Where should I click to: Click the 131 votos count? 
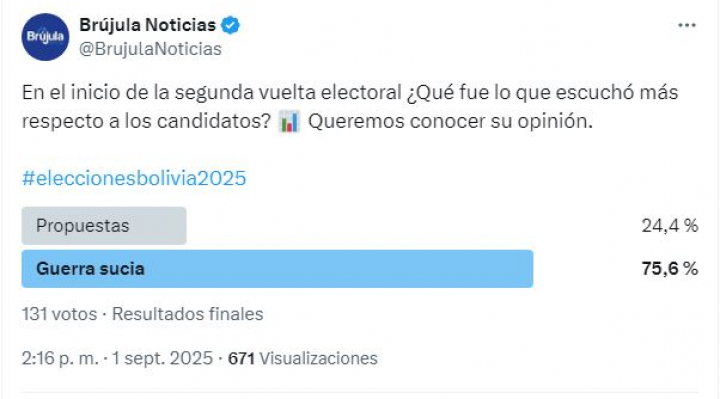pyautogui.click(x=59, y=314)
